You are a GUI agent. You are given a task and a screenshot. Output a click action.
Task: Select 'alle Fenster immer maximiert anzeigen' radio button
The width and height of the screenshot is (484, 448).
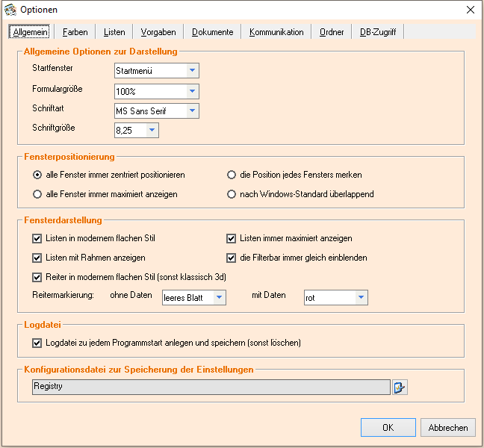click(x=37, y=194)
